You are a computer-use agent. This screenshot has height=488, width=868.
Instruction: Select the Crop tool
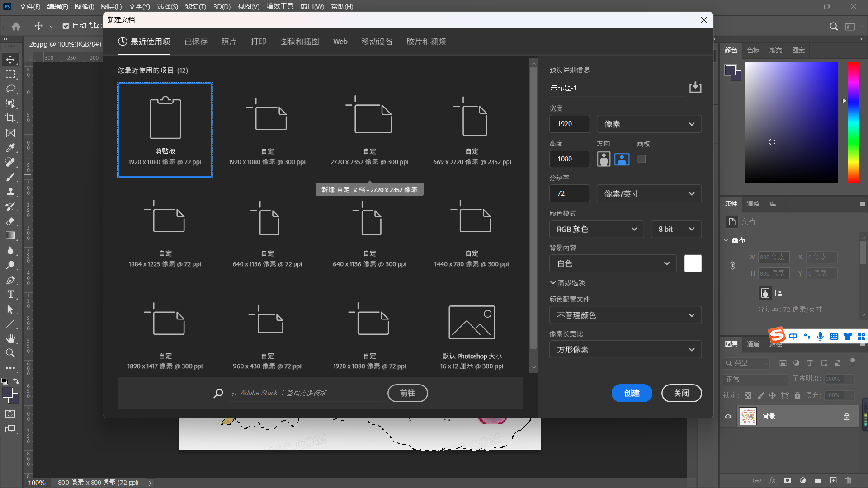[x=10, y=118]
